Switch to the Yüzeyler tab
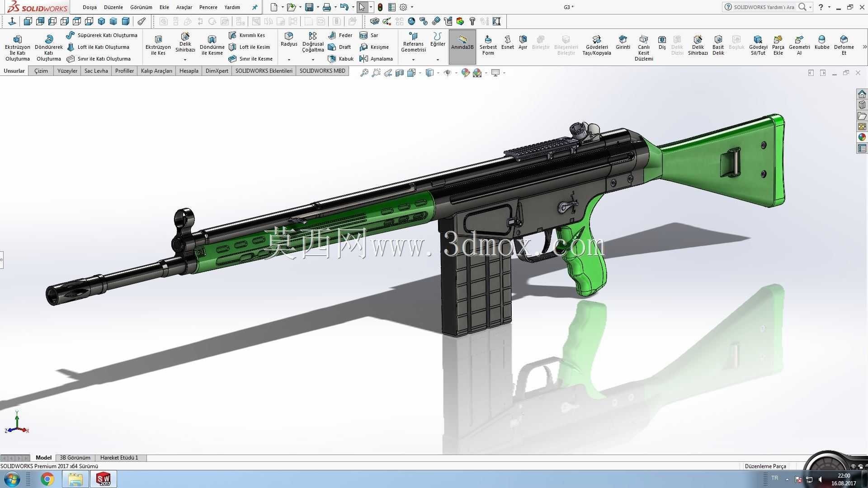This screenshot has width=868, height=488. [x=67, y=71]
